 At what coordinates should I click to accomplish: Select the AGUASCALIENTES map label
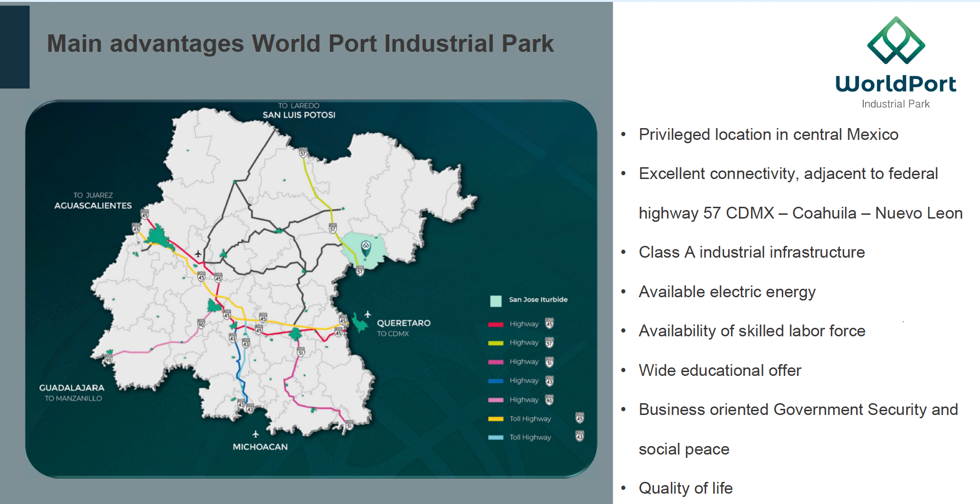[93, 206]
